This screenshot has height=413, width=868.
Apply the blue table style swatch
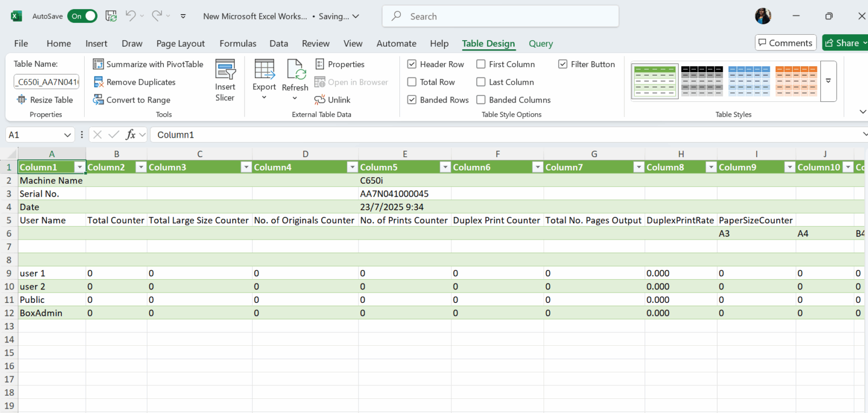click(x=749, y=81)
